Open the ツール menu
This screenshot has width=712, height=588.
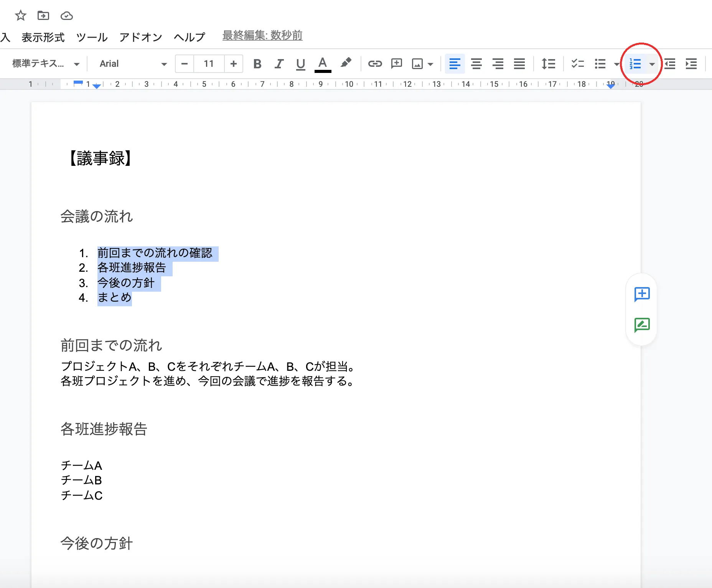point(92,37)
